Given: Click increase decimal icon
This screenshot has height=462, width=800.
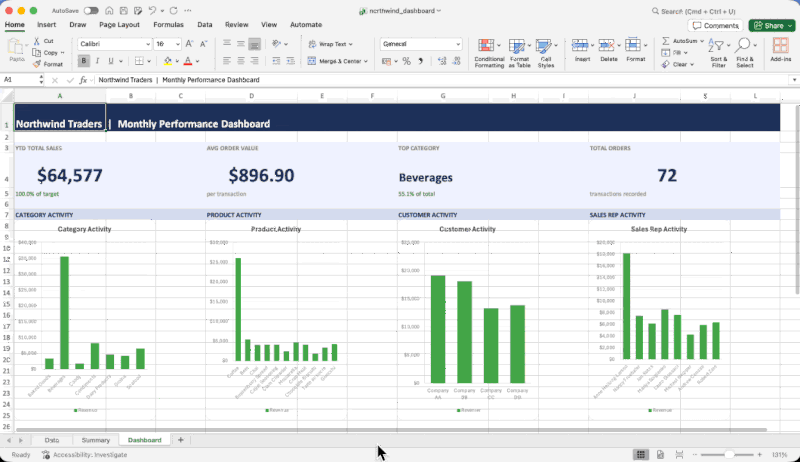Looking at the screenshot, I should 442,61.
